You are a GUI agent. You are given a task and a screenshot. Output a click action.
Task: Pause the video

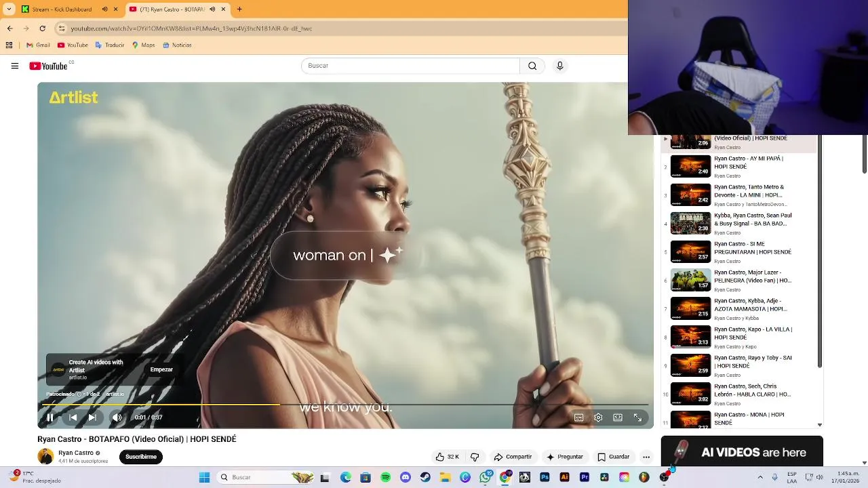pyautogui.click(x=50, y=418)
